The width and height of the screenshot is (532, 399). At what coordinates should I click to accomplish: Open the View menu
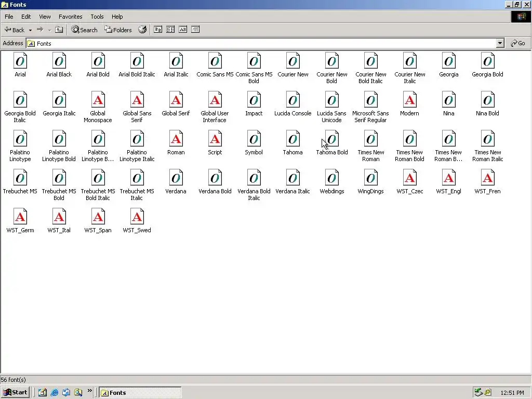pos(45,17)
